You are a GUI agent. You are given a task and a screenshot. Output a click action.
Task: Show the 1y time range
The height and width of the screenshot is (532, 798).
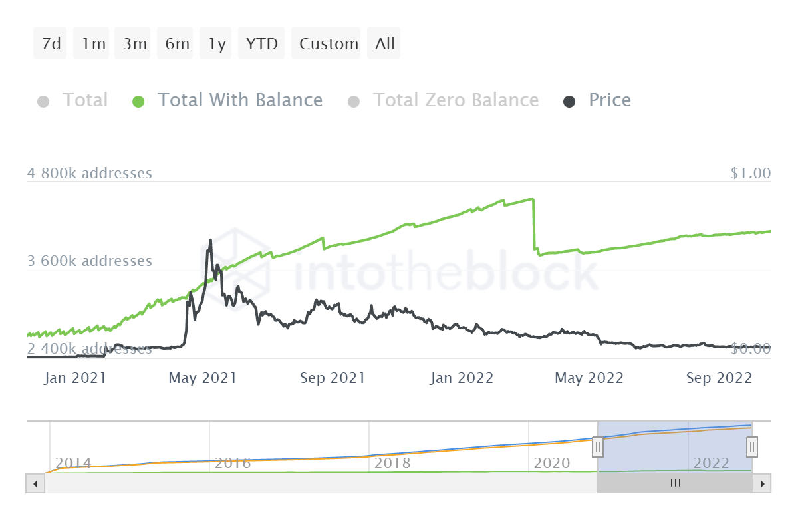tap(217, 44)
